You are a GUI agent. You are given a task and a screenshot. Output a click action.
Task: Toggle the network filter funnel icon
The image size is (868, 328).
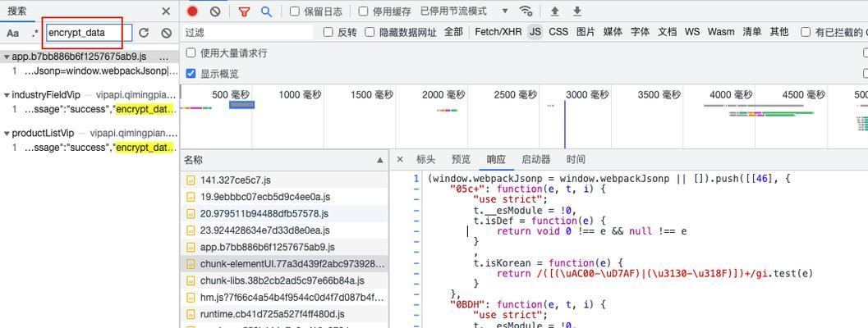point(244,11)
